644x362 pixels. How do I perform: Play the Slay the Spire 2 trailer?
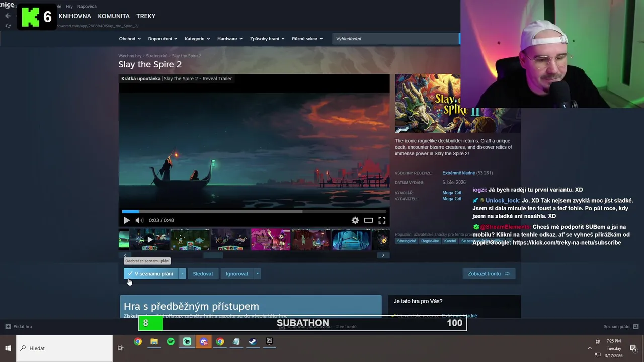tap(126, 220)
